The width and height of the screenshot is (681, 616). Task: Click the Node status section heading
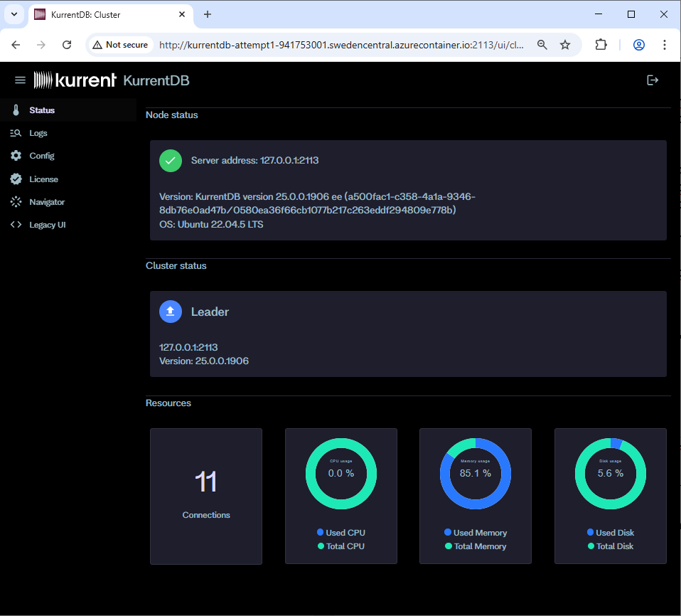(x=171, y=115)
